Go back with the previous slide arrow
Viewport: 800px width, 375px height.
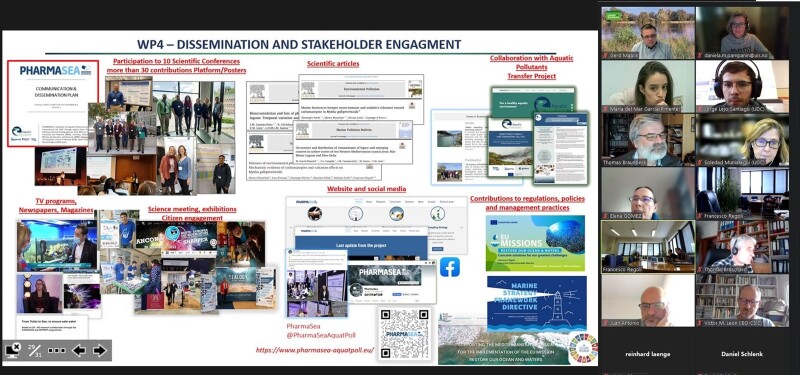(x=79, y=351)
